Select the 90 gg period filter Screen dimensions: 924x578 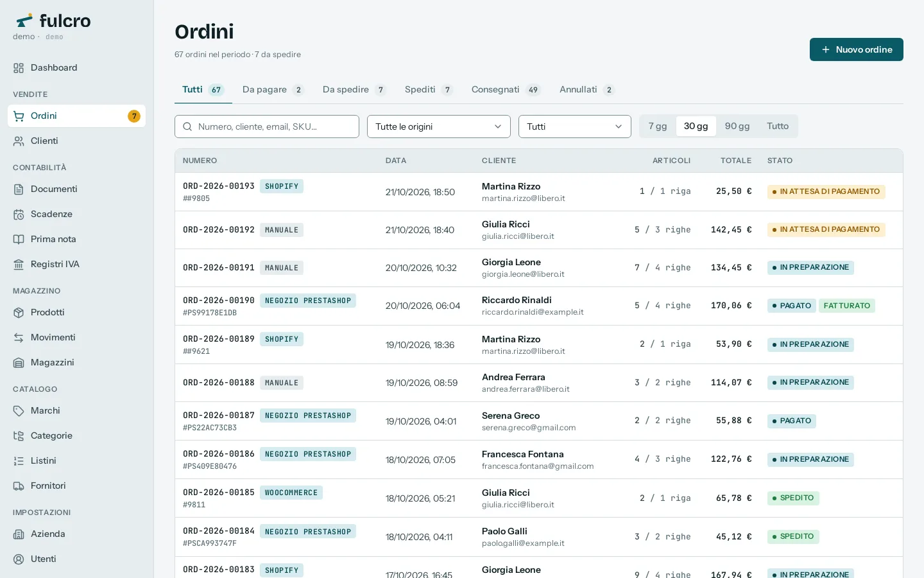[x=737, y=127]
